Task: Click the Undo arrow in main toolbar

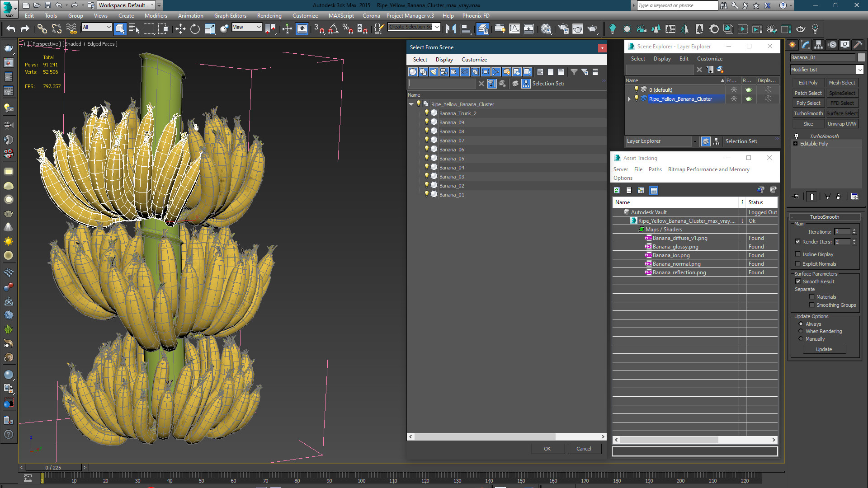Action: pos(10,29)
